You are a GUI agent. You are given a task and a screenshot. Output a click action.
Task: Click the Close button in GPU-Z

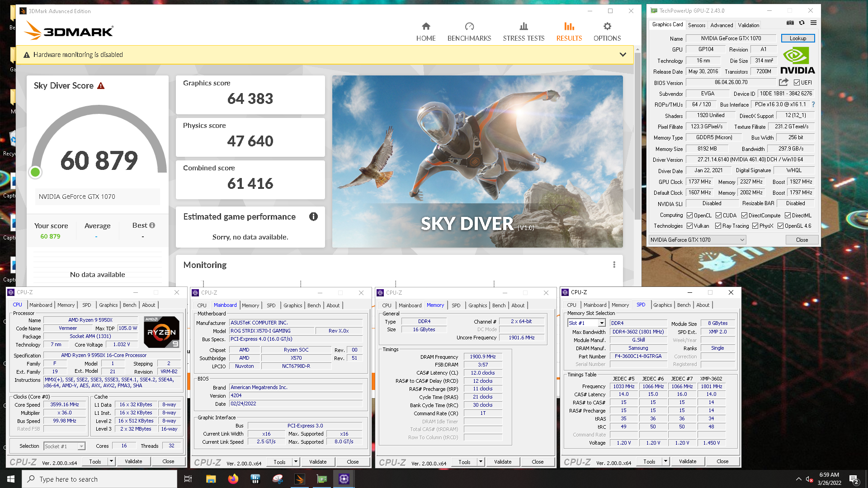pos(802,240)
